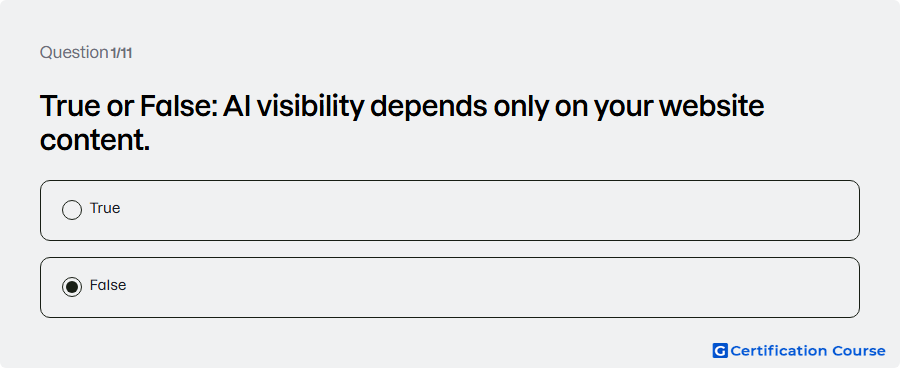Viewport: 900px width, 368px height.
Task: Click the 'False' answer label text
Action: pyautogui.click(x=108, y=285)
